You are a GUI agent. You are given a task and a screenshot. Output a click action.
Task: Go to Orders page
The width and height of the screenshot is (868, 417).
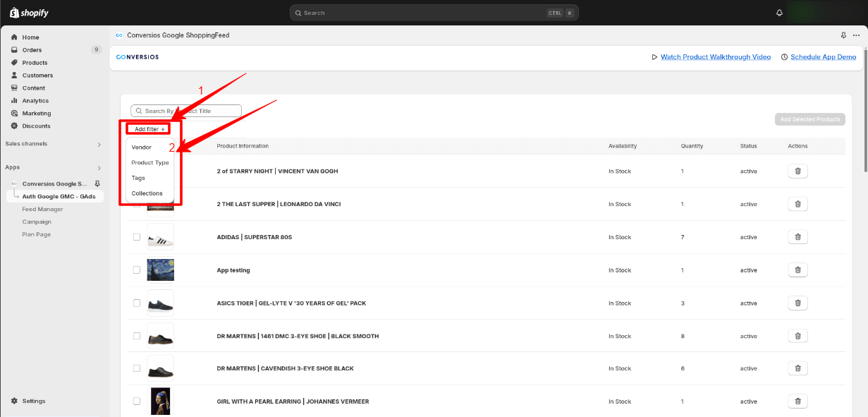point(32,50)
